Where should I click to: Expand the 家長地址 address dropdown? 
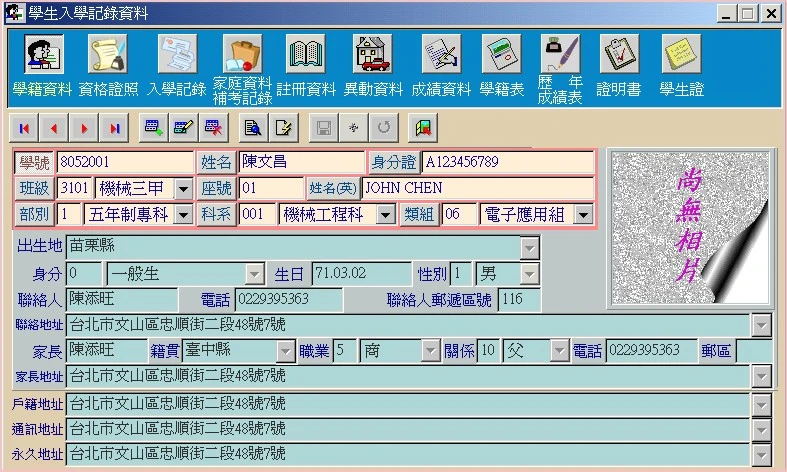point(761,376)
